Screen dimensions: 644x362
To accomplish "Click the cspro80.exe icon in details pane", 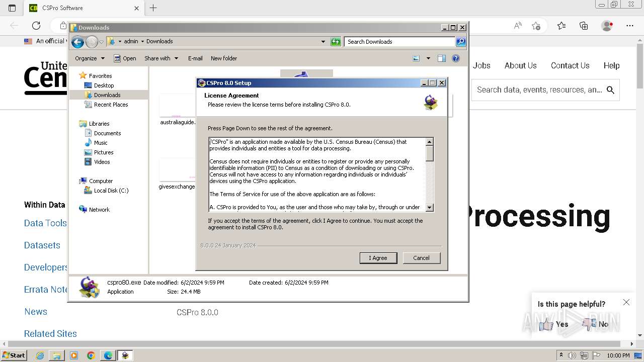I will (x=89, y=287).
